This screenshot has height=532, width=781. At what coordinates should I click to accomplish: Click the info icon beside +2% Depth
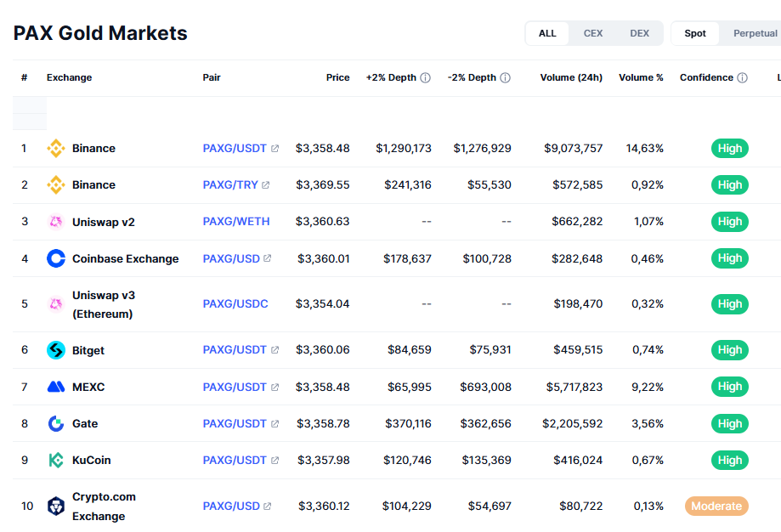point(426,78)
